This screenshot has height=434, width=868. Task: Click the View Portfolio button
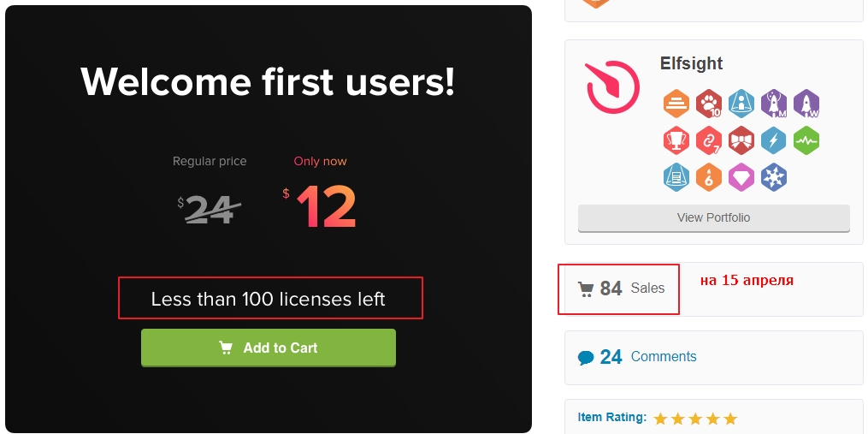point(714,218)
